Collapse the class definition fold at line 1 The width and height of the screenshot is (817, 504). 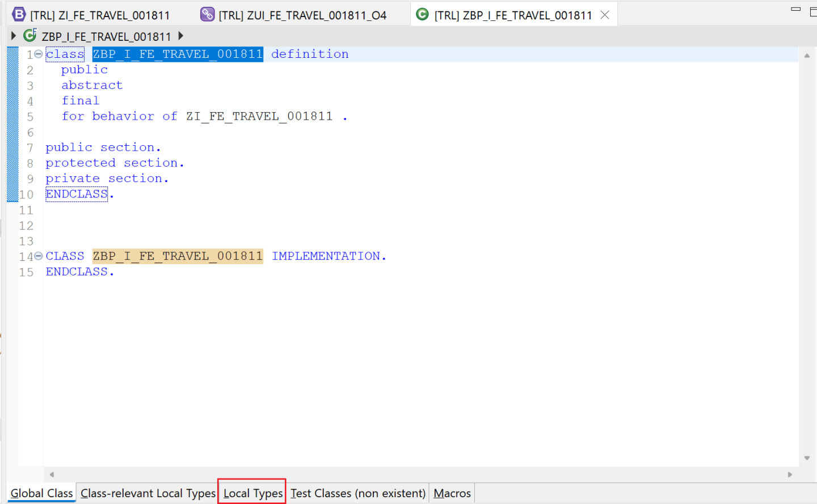[38, 54]
